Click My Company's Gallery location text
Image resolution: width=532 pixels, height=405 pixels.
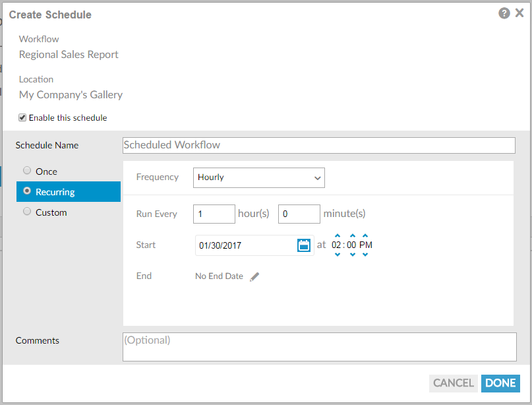tap(71, 95)
